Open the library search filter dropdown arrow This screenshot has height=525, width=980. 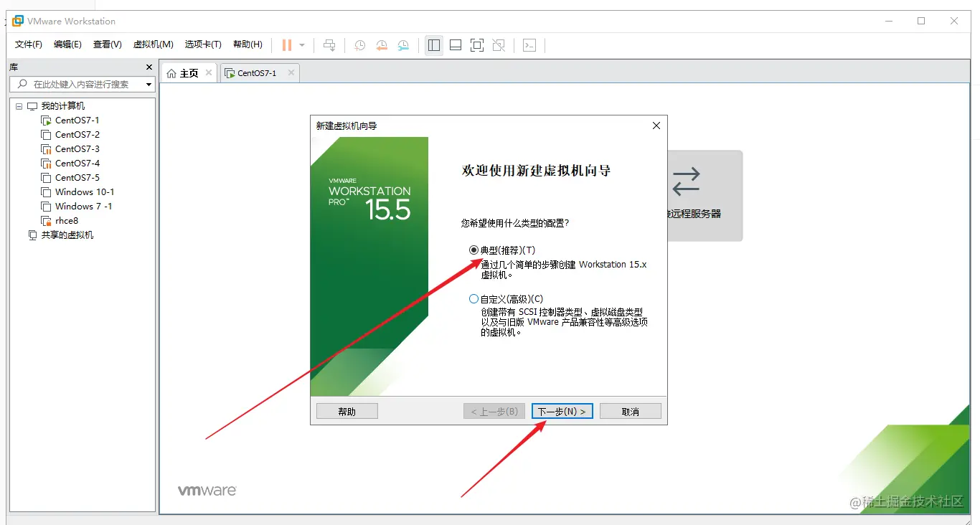tap(149, 85)
